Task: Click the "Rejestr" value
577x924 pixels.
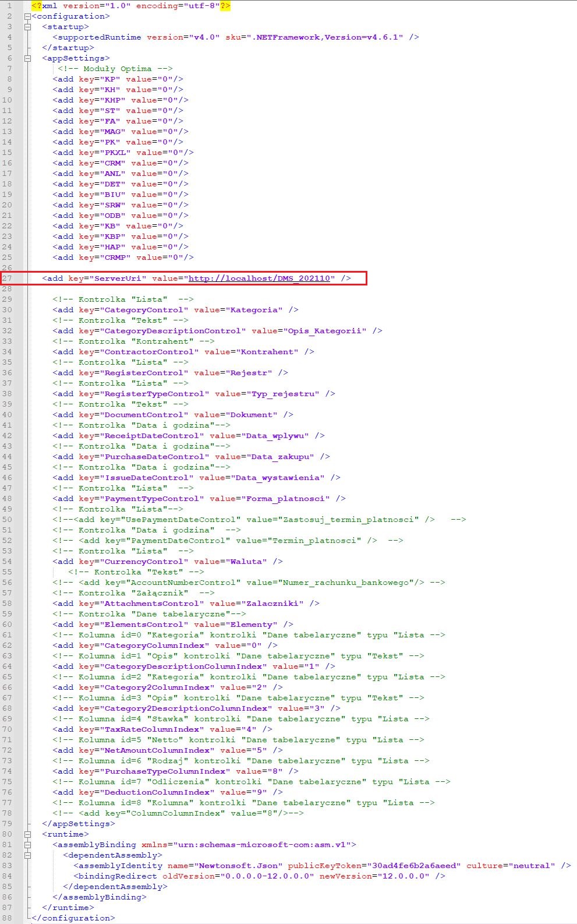Action: (x=249, y=373)
